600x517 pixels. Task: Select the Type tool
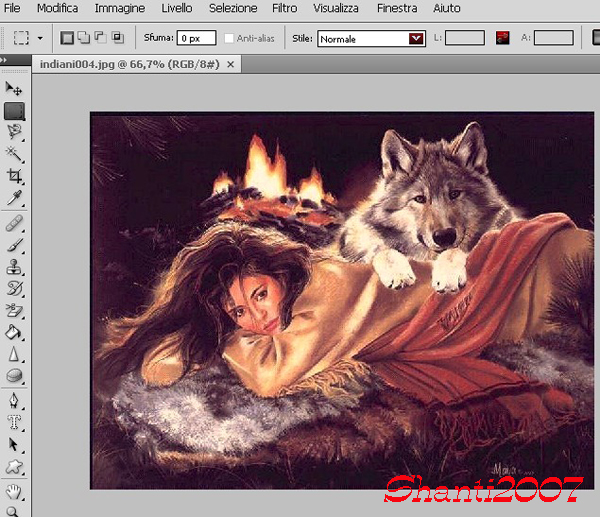[x=14, y=422]
